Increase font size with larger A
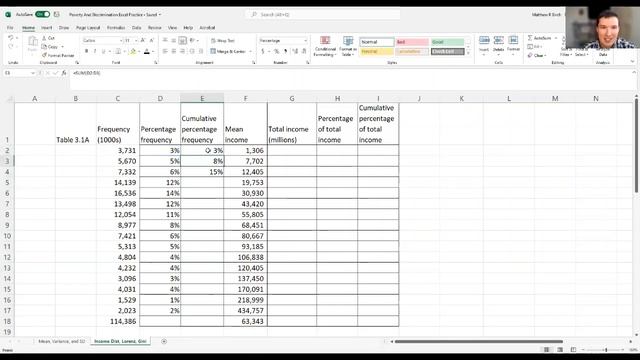The height and width of the screenshot is (360, 640). [142, 40]
